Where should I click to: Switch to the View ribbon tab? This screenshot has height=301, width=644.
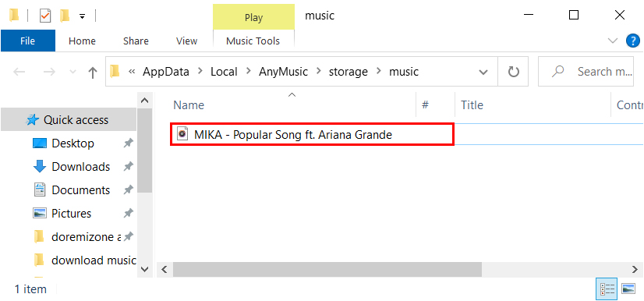point(186,41)
